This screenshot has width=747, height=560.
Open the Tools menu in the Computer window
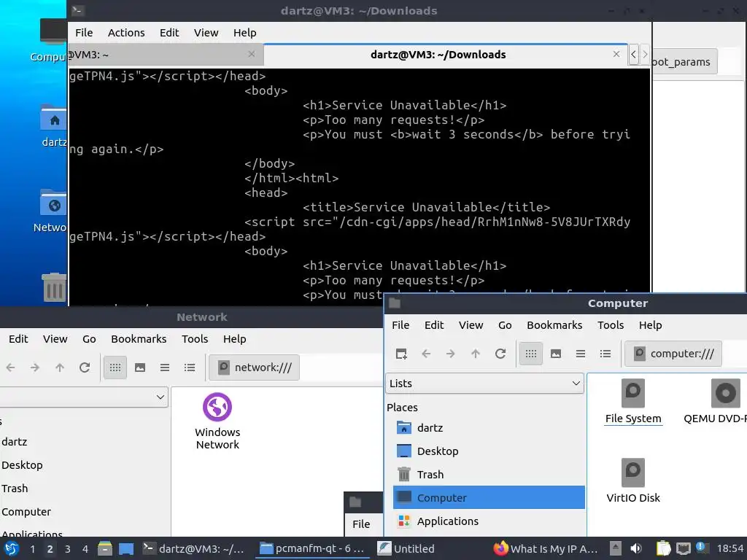611,325
